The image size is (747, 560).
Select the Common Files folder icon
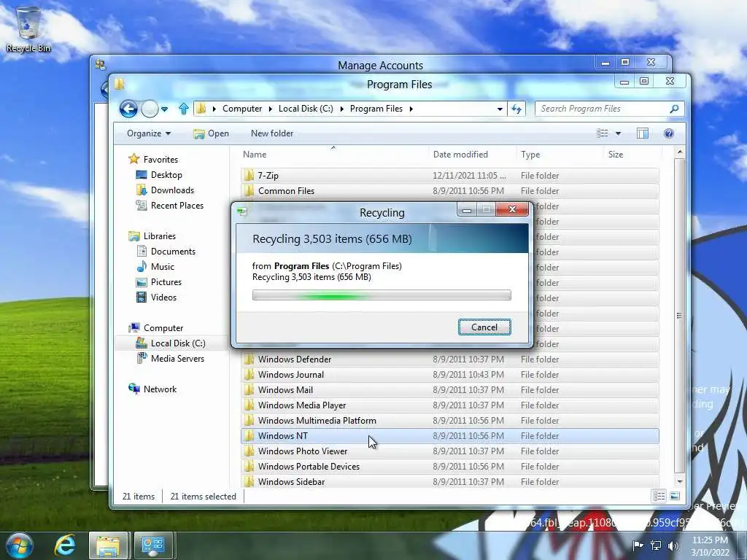pyautogui.click(x=249, y=190)
